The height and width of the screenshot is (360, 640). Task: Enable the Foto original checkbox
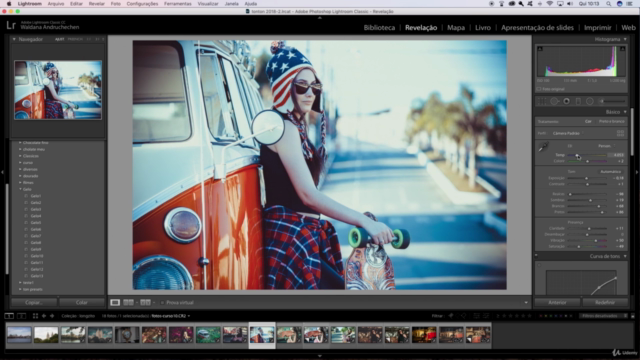(538, 89)
